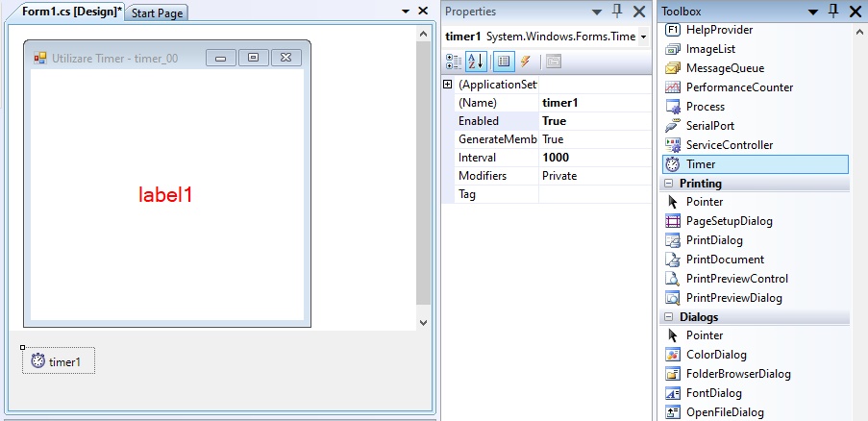Click the designer vertical scrollbar down arrow
This screenshot has width=868, height=421.
[x=424, y=322]
